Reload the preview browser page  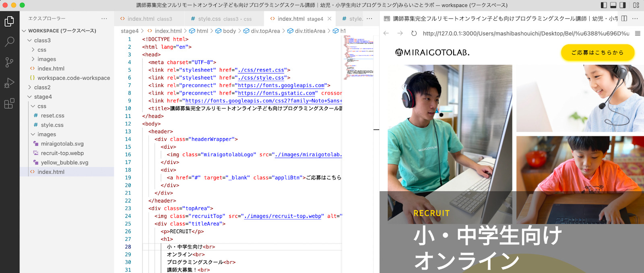[x=414, y=33]
